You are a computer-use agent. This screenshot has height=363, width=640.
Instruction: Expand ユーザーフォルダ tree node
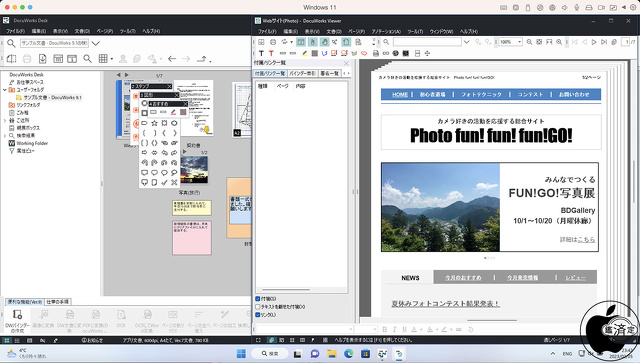click(x=4, y=90)
